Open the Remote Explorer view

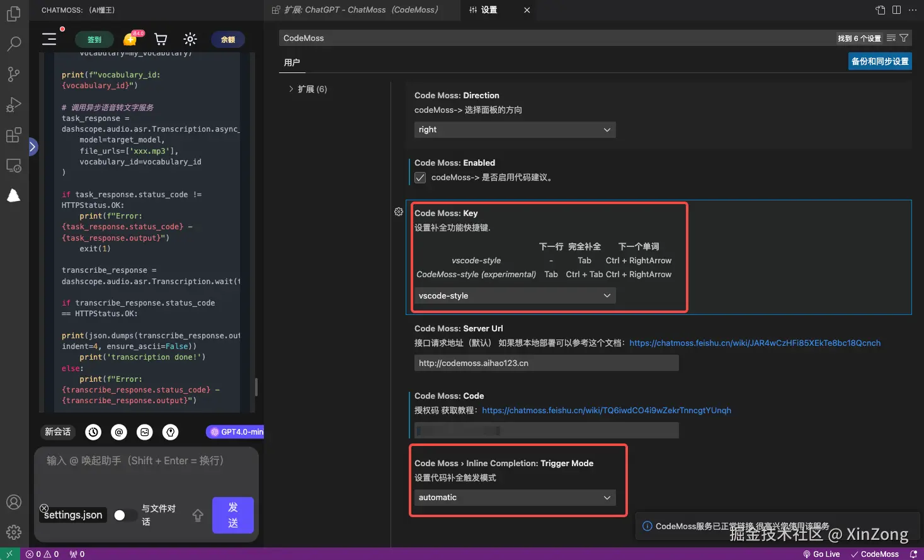14,166
